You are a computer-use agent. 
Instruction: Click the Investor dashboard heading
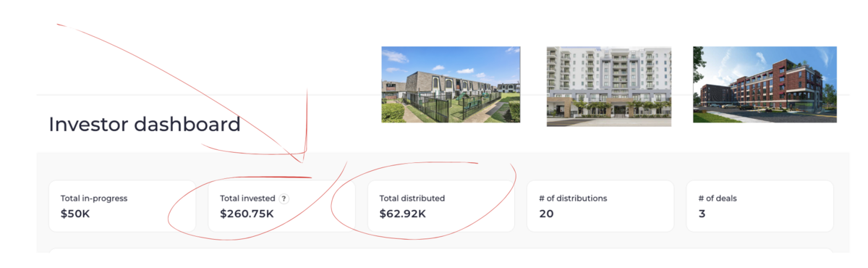145,125
